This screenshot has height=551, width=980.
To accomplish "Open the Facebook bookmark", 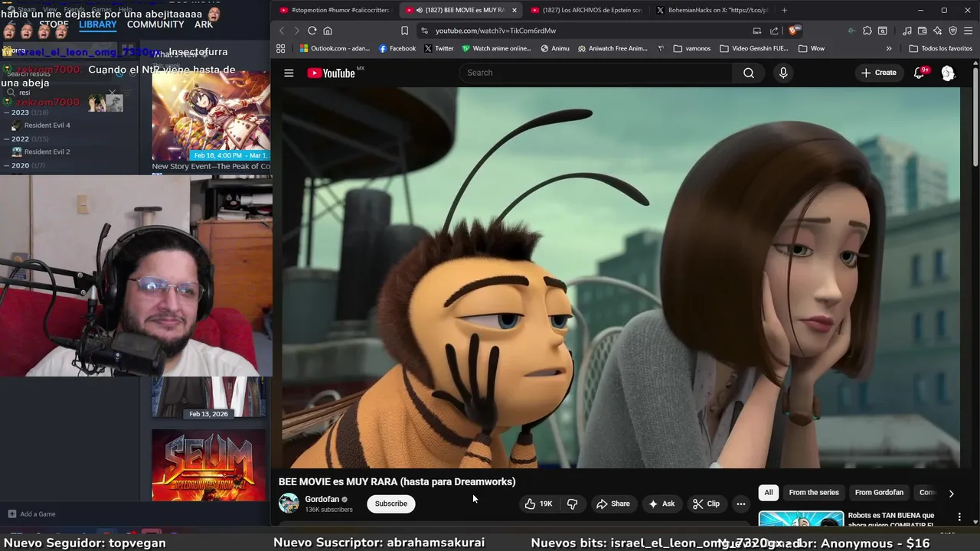I will click(x=397, y=48).
